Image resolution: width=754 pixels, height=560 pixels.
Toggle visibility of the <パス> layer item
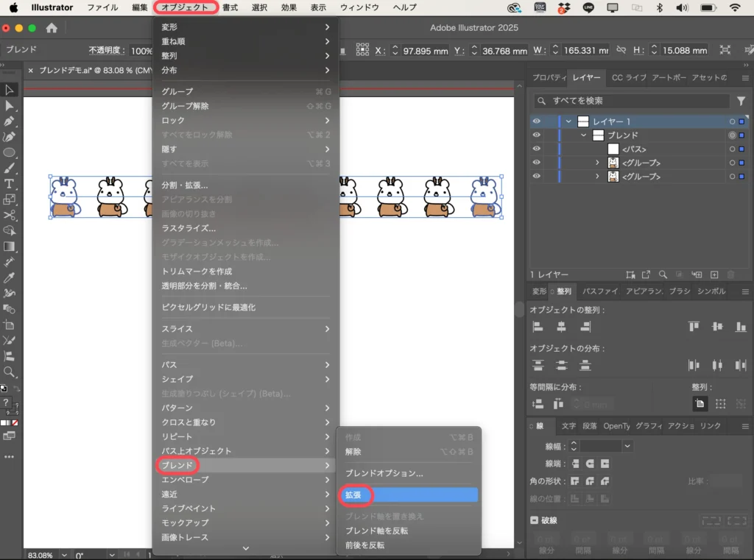click(x=536, y=149)
